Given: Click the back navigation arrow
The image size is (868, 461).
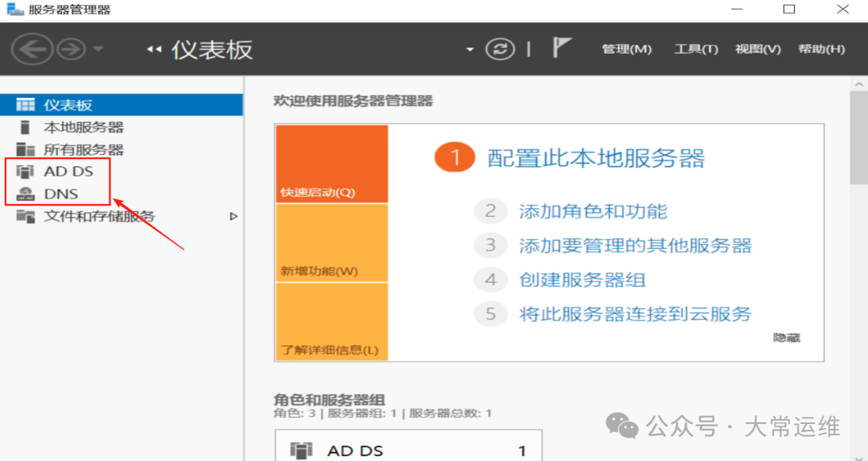Looking at the screenshot, I should pos(32,49).
